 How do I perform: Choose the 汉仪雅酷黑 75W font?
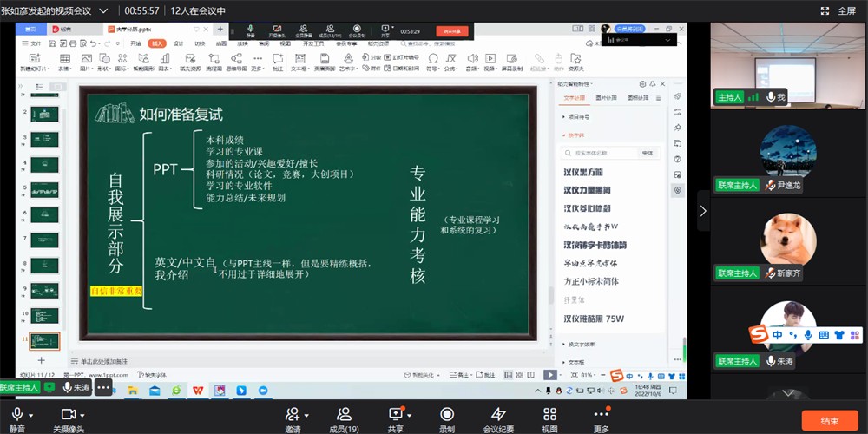pyautogui.click(x=594, y=319)
